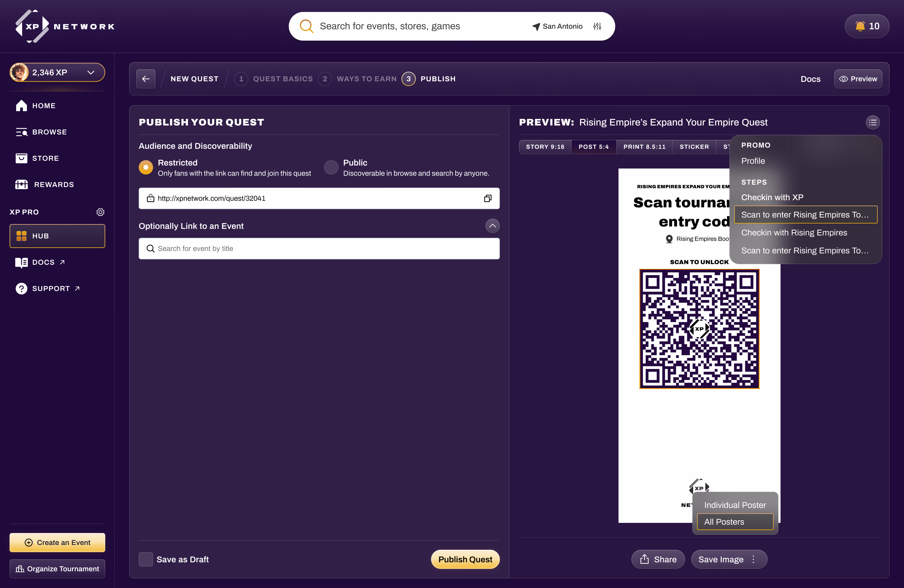This screenshot has width=904, height=588.
Task: Open the preview list menu icon
Action: (x=873, y=122)
